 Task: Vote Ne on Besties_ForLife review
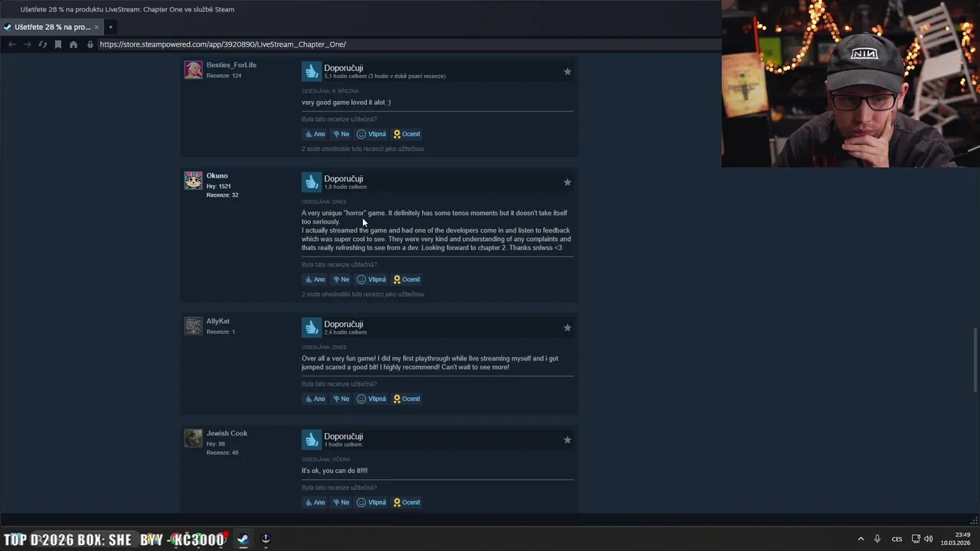click(x=341, y=134)
